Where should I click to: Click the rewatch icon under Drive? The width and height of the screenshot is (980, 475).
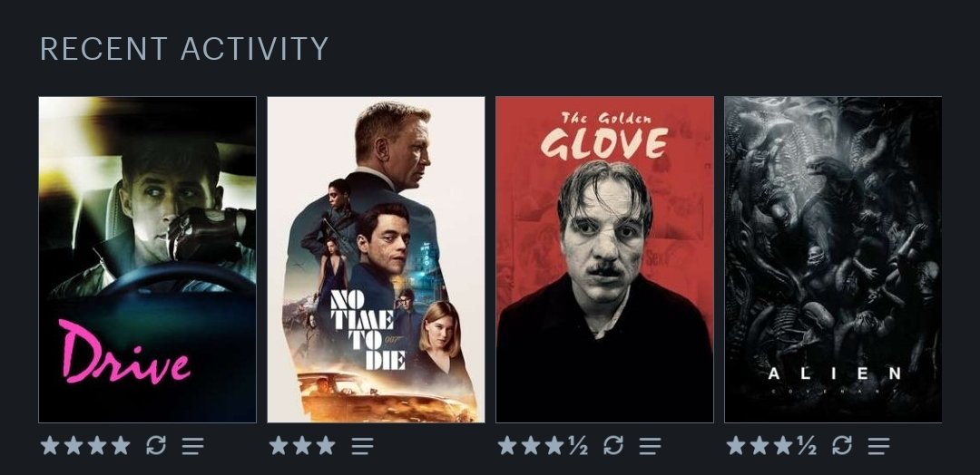(156, 445)
